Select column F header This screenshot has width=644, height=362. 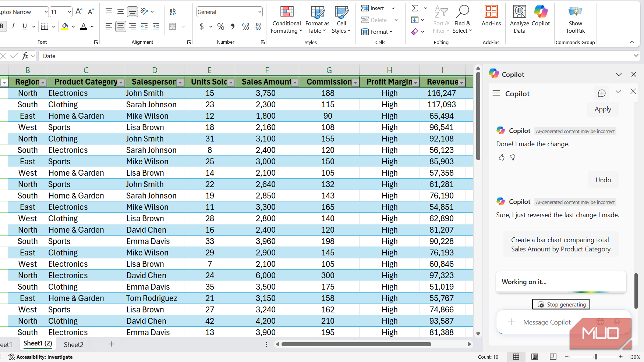[x=267, y=70]
